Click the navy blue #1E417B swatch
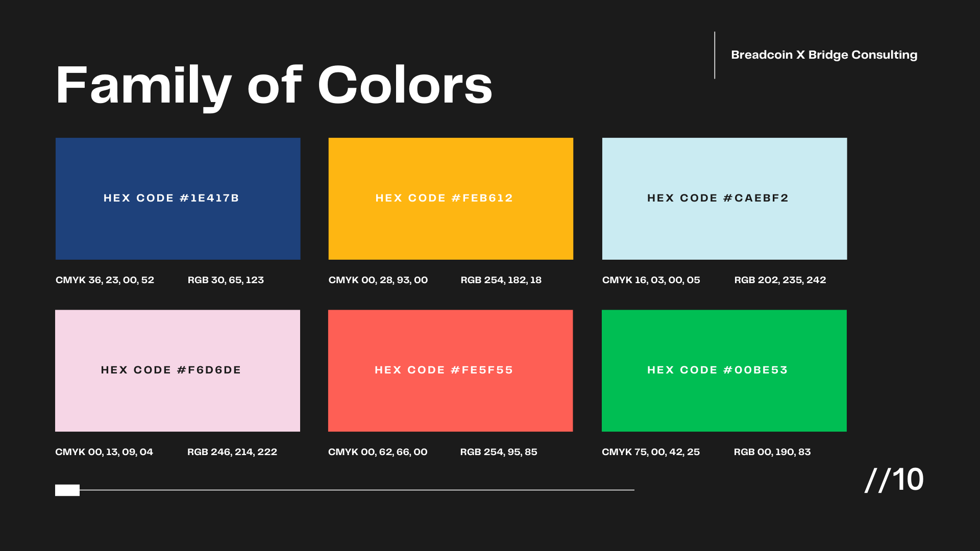This screenshot has width=980, height=551. 178,230
